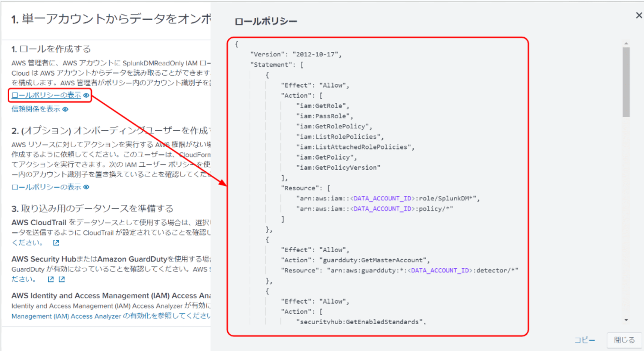Screen dimensions: 644x351
Task: Click the "iam:ListAttachedRolePolicies" line
Action: (355, 147)
